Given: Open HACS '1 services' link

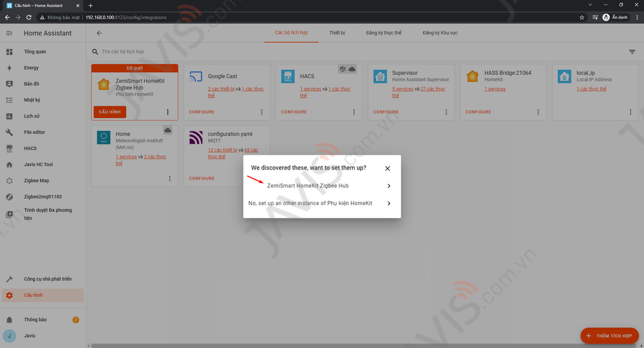Looking at the screenshot, I should click(310, 89).
